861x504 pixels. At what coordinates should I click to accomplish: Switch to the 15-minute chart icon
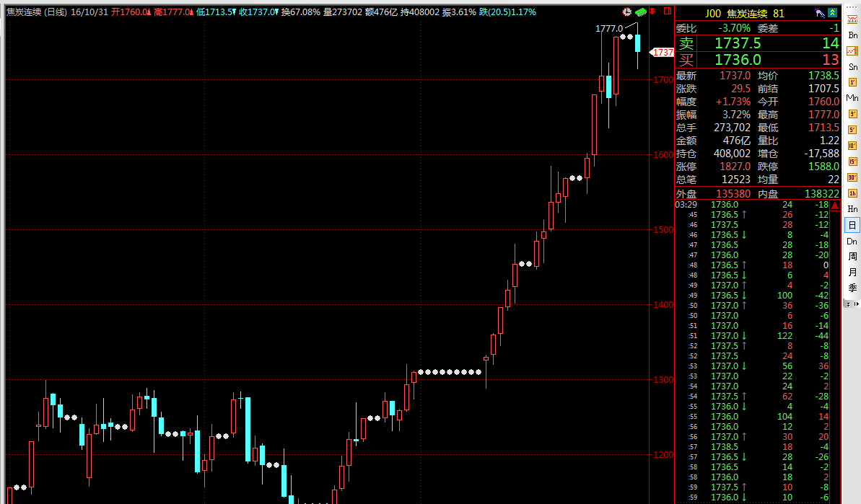pyautogui.click(x=852, y=162)
